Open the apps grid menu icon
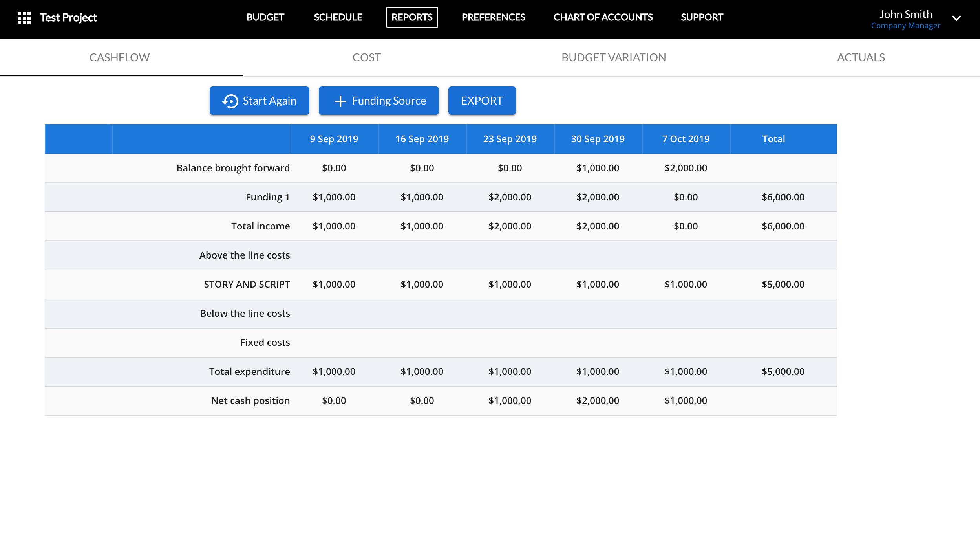The image size is (980, 536). [x=24, y=18]
